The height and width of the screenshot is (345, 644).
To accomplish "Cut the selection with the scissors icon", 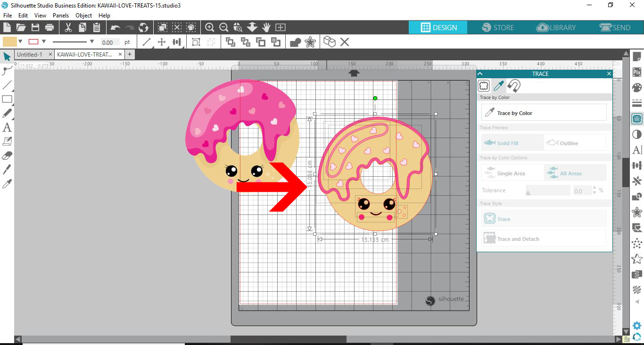I will 68,27.
